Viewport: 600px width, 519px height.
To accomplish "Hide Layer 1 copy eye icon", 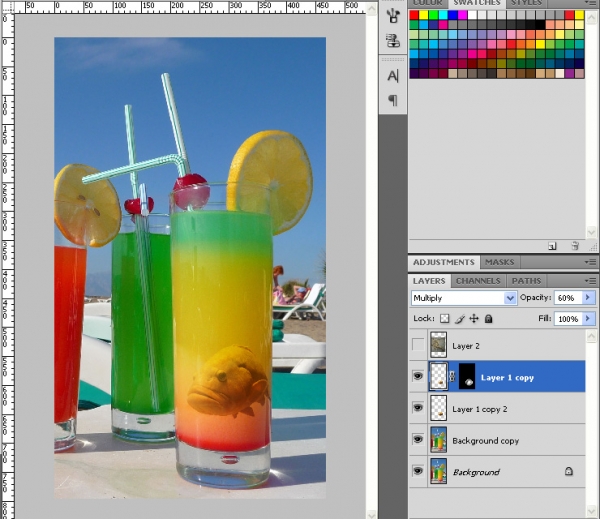I will pyautogui.click(x=418, y=376).
